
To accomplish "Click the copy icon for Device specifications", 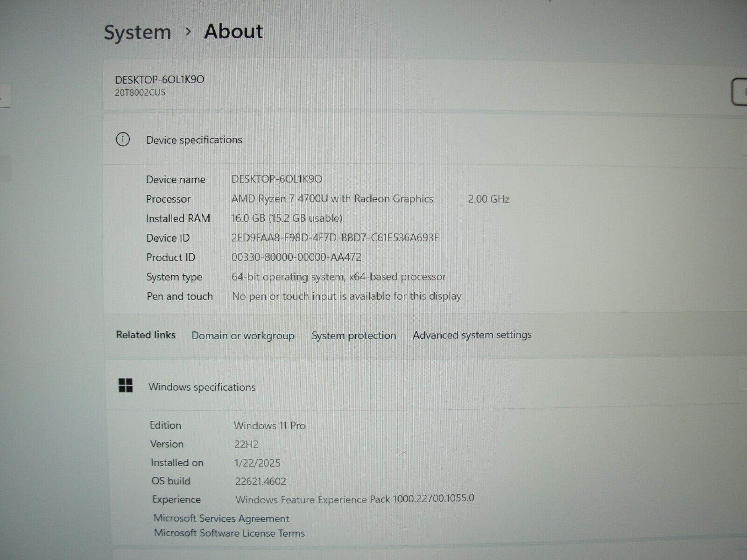I will [742, 139].
